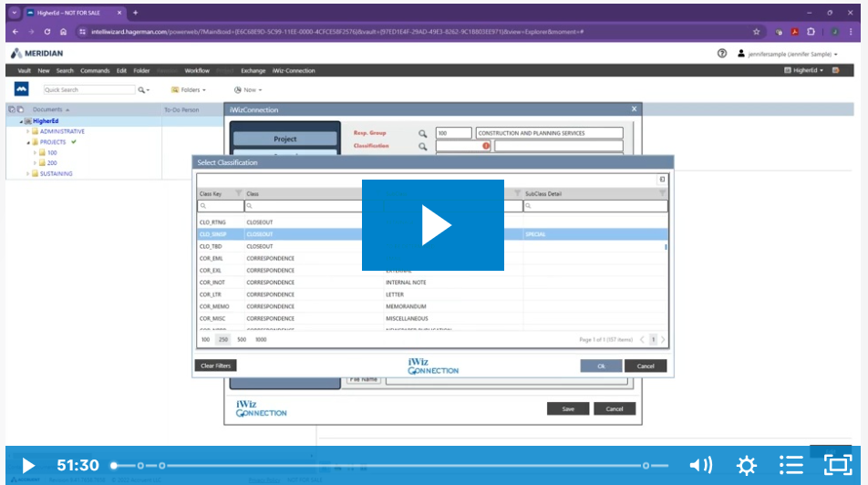This screenshot has height=485, width=868.
Task: Open the Folders view dropdown
Action: point(188,90)
